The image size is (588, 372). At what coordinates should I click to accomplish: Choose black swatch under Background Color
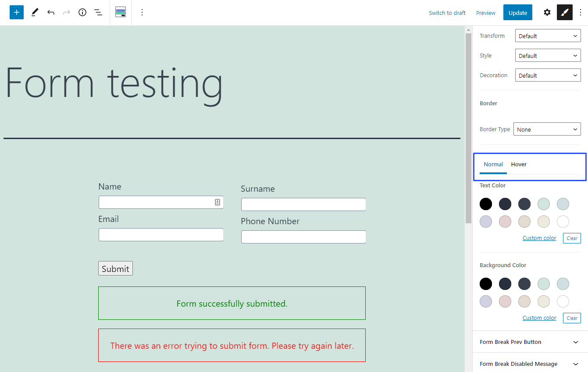click(486, 284)
